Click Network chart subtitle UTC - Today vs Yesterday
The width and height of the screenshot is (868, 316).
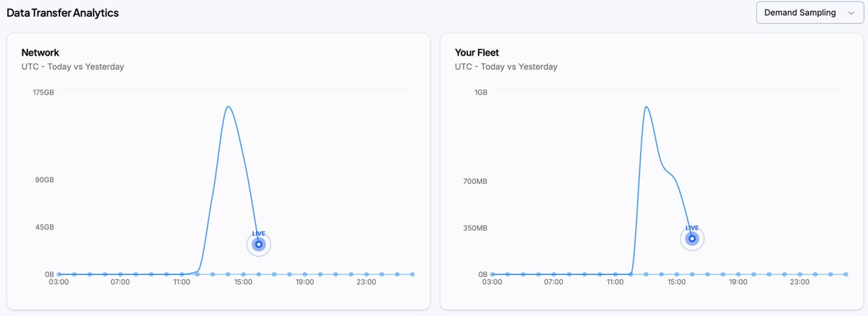pos(73,67)
